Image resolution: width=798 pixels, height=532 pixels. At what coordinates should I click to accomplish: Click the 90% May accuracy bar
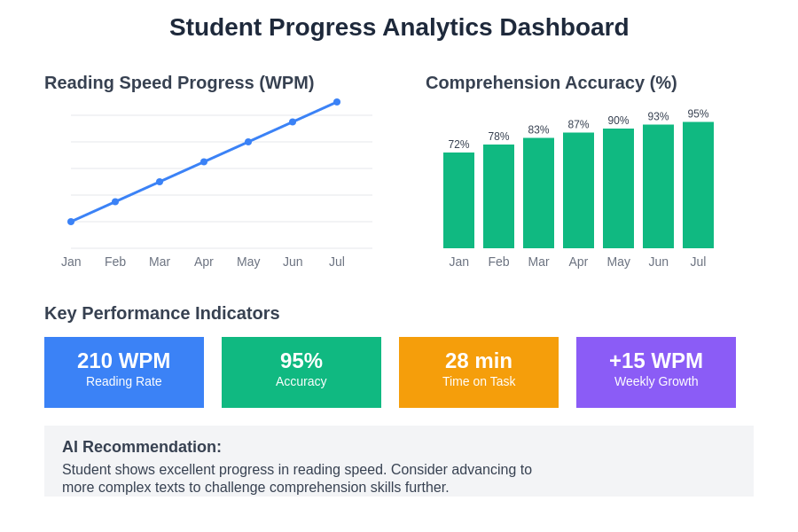coord(618,189)
